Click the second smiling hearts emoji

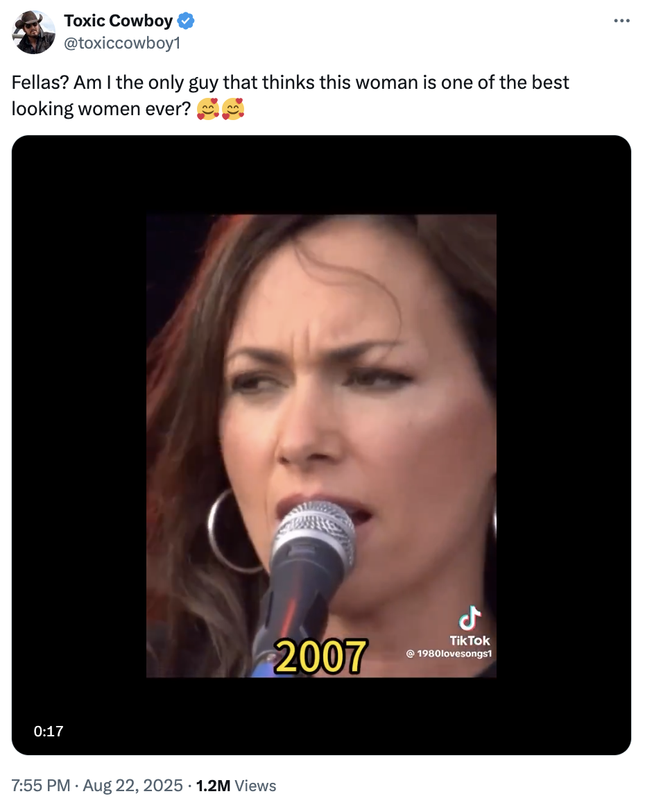click(x=233, y=109)
